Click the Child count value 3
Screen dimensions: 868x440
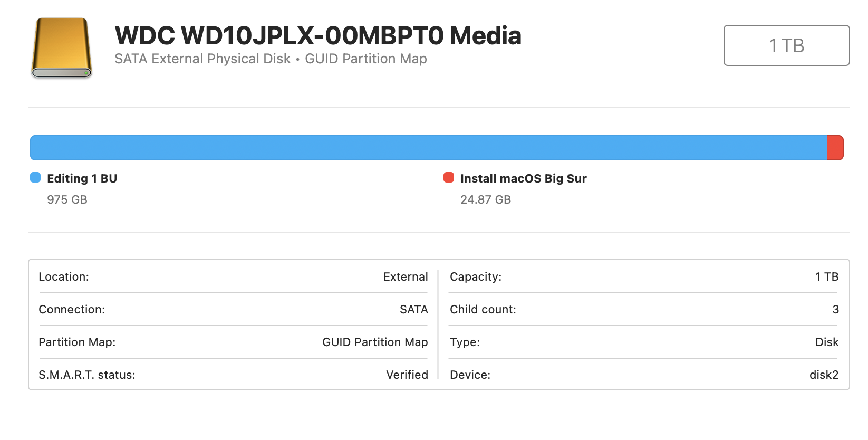(x=835, y=309)
